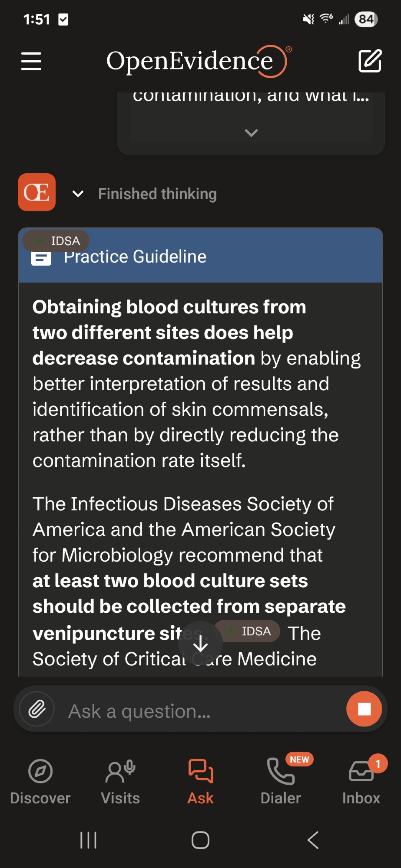Image resolution: width=401 pixels, height=868 pixels.
Task: Go back with Android back arrow
Action: pos(313,840)
